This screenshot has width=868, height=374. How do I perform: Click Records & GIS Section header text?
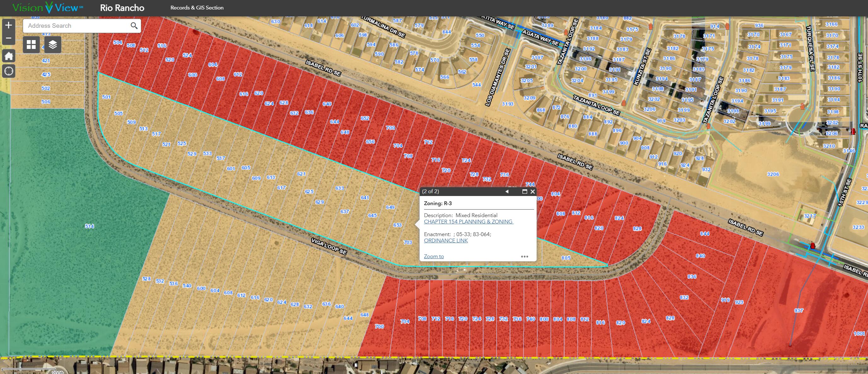197,8
